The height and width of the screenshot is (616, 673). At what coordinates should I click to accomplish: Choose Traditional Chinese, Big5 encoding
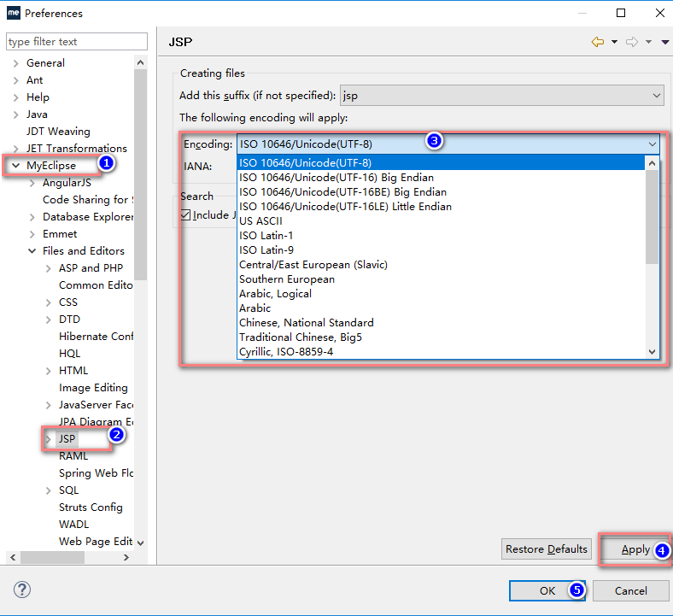click(x=441, y=337)
